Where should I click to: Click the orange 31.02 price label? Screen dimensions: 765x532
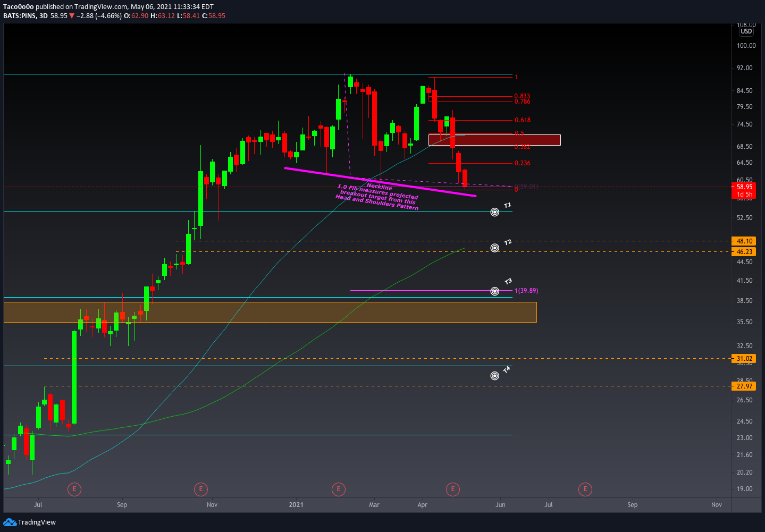click(x=744, y=359)
